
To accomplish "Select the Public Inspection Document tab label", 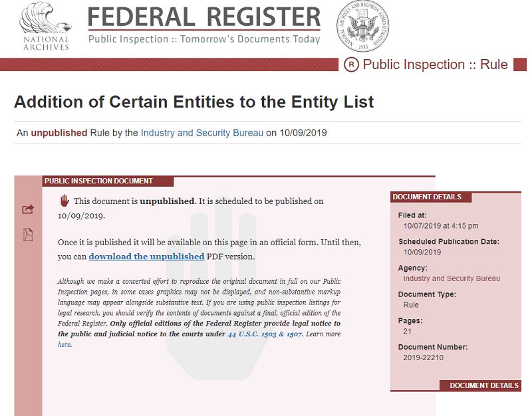I will (98, 181).
